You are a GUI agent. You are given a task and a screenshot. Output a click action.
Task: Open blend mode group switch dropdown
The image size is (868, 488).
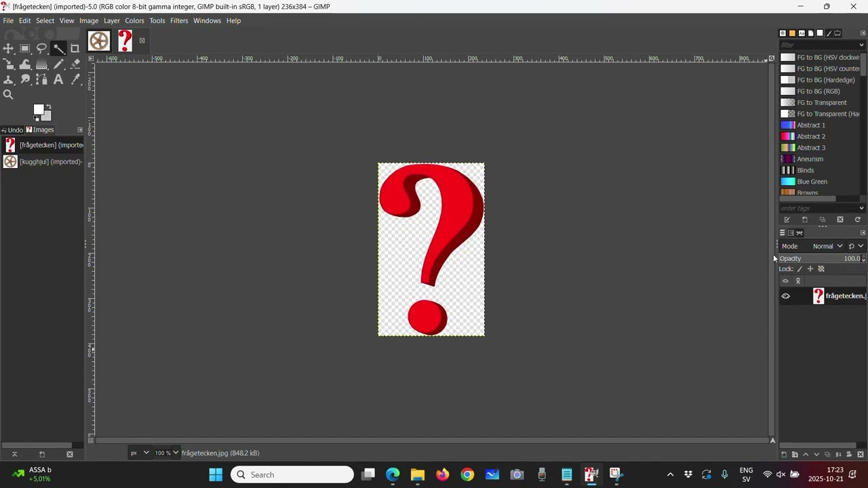(x=856, y=246)
